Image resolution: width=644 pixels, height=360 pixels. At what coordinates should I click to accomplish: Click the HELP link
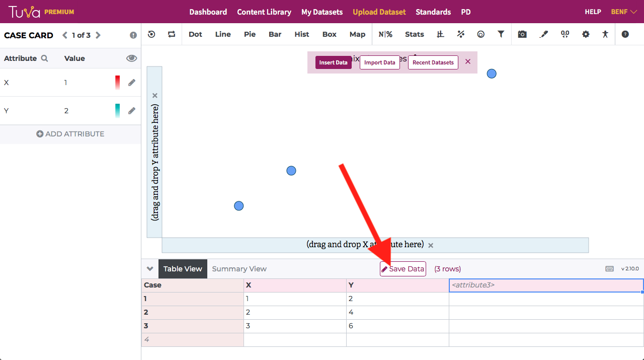click(593, 12)
